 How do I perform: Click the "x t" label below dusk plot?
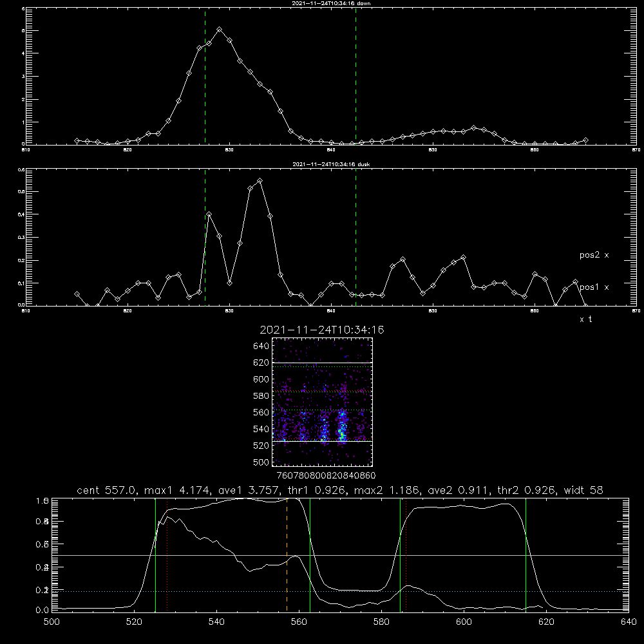click(585, 319)
